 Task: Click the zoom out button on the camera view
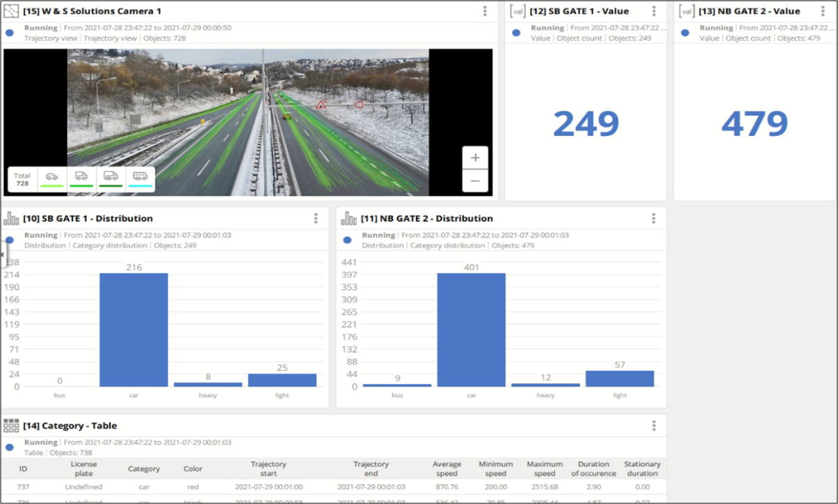(x=475, y=180)
